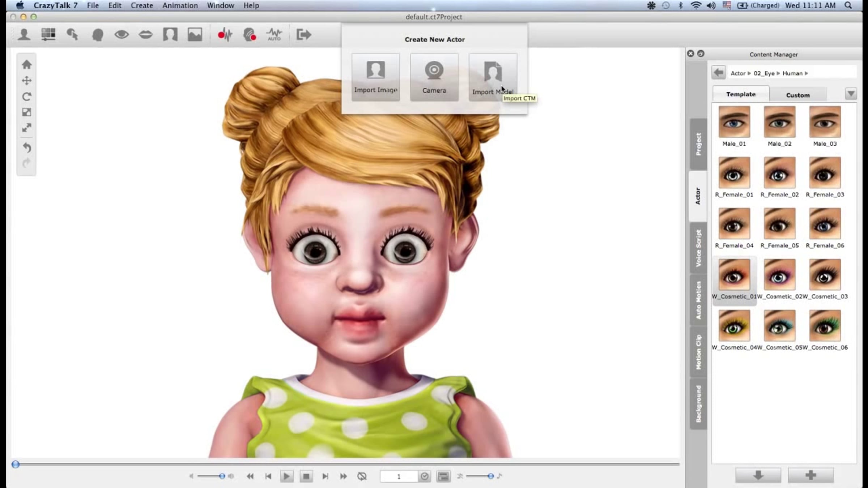Click the Camera button
Image resolution: width=868 pixels, height=488 pixels.
coord(434,77)
